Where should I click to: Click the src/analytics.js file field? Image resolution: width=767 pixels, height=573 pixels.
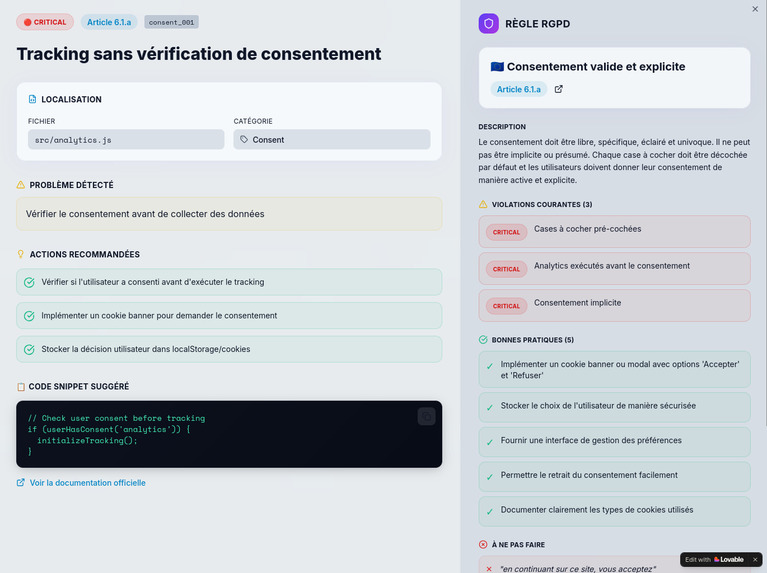click(126, 139)
